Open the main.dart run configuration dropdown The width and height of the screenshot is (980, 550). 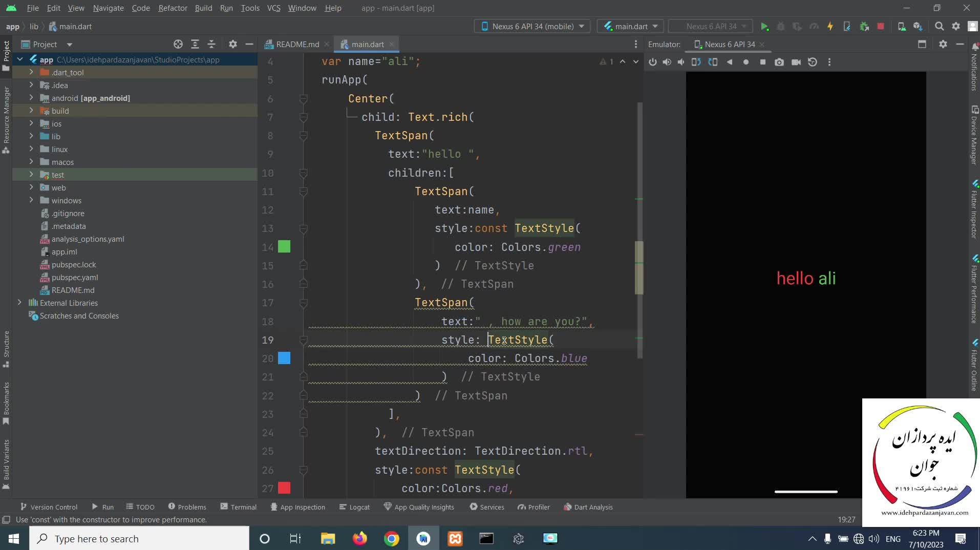630,27
